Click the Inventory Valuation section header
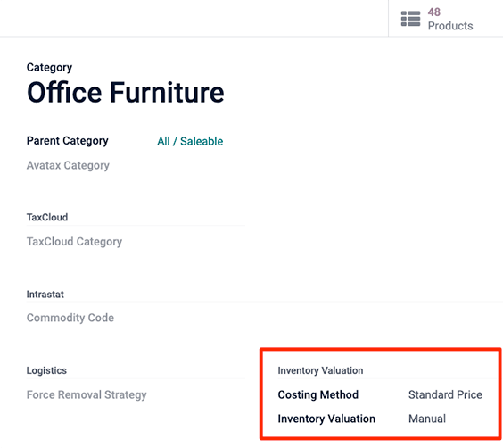 pyautogui.click(x=320, y=370)
